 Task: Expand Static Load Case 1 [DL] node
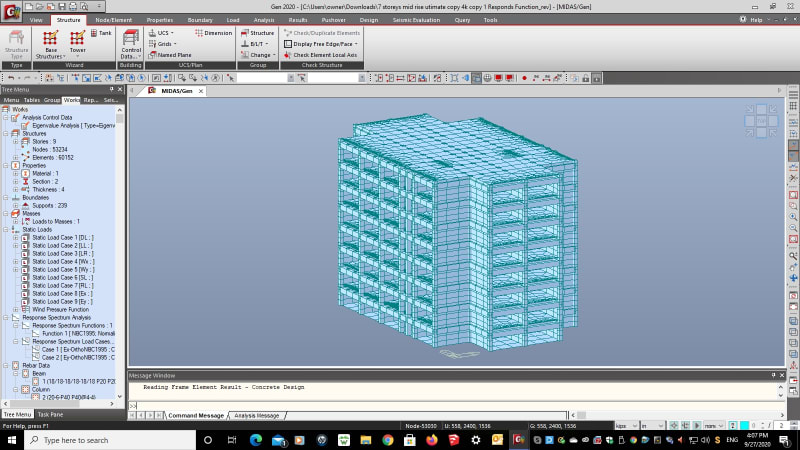(16, 238)
